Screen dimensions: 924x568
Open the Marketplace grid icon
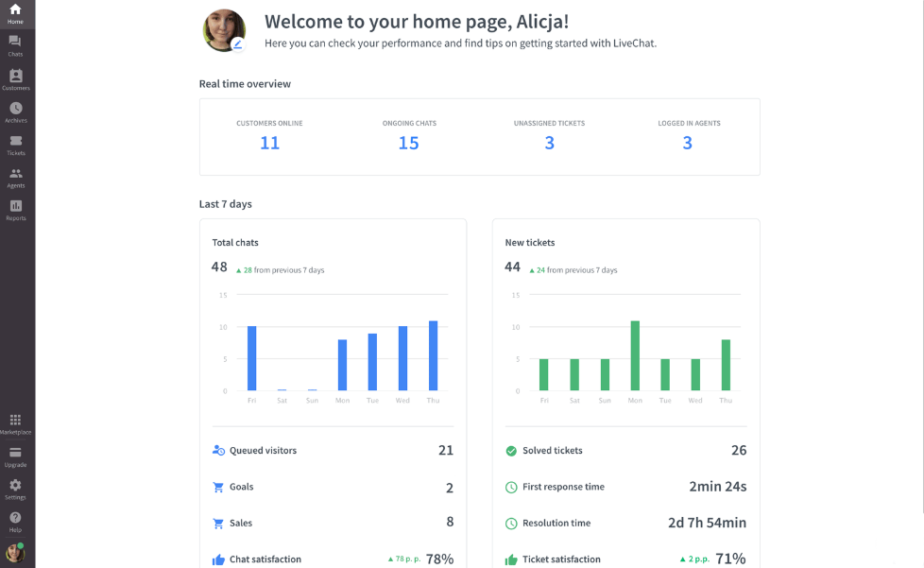coord(15,422)
